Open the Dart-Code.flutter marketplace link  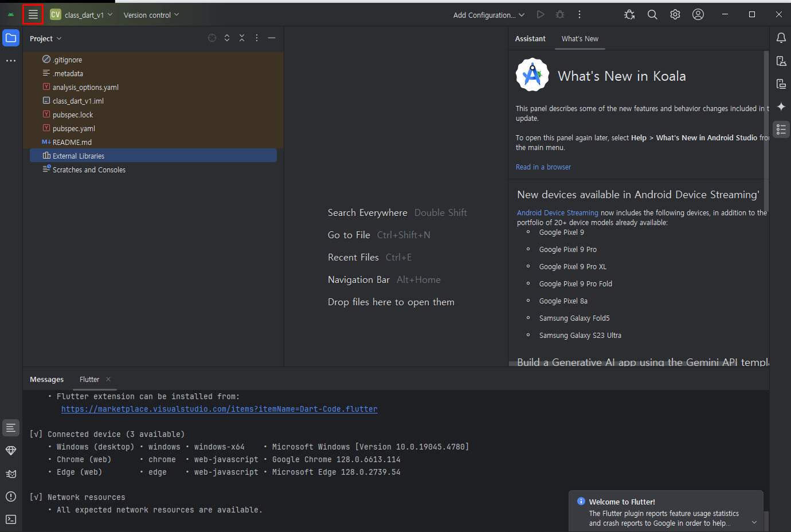tap(219, 409)
